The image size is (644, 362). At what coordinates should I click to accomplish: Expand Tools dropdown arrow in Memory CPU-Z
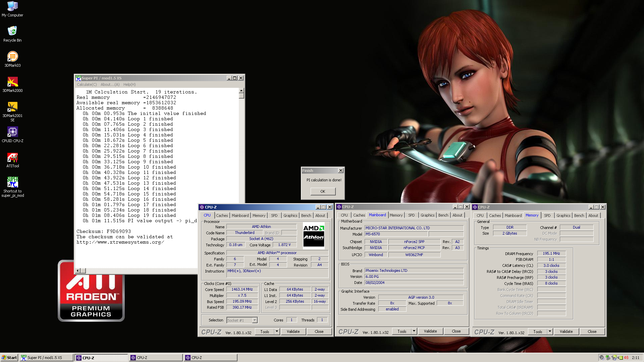pos(550,331)
